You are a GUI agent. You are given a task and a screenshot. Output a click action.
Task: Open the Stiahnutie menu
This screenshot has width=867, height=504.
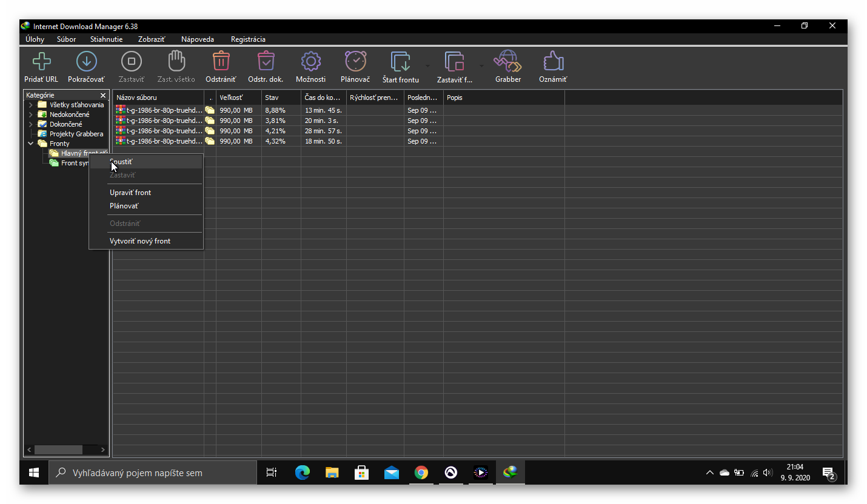point(106,39)
